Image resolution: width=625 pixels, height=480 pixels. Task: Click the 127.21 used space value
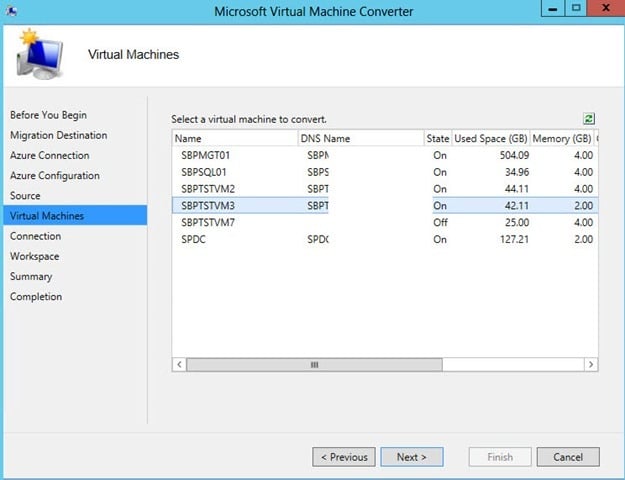(x=514, y=239)
